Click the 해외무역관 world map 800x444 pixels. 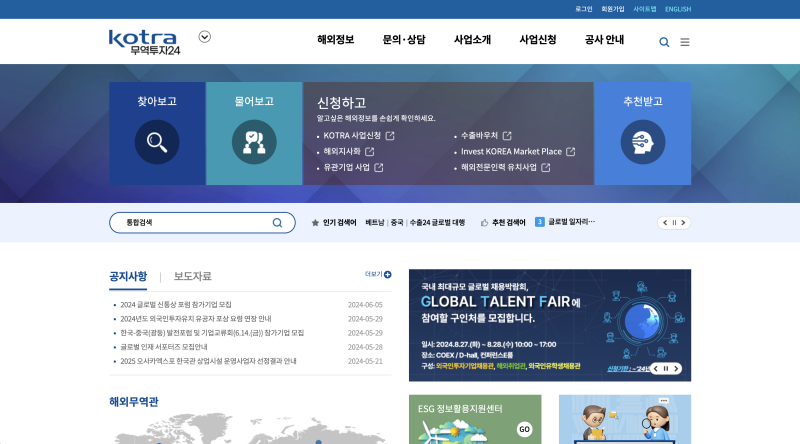250,429
